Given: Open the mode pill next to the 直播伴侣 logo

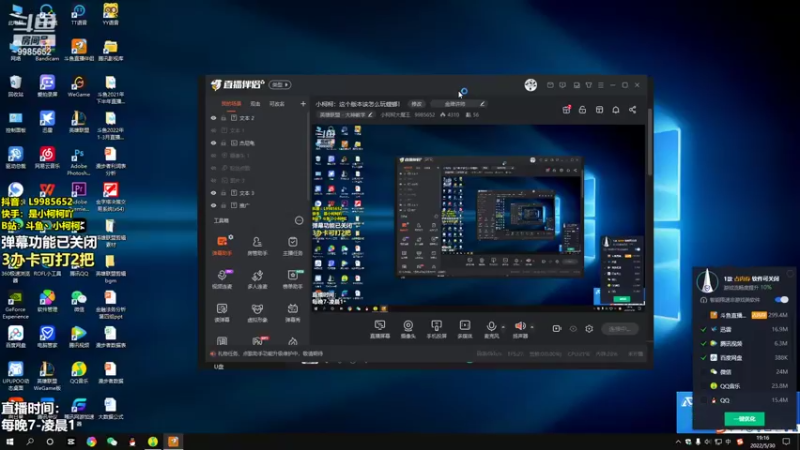Looking at the screenshot, I should (x=280, y=85).
